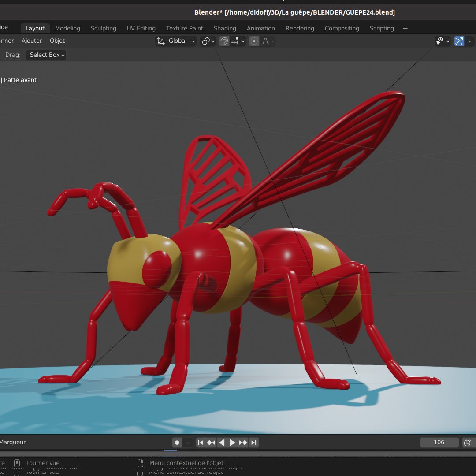Expand the Select Box drag dropdown
Image resolution: width=476 pixels, height=476 pixels.
pyautogui.click(x=46, y=55)
